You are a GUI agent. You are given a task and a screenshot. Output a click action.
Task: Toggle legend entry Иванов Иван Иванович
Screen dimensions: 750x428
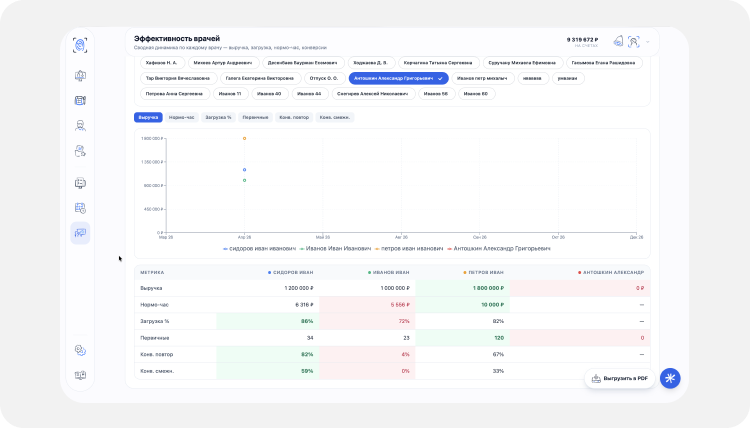(x=335, y=249)
